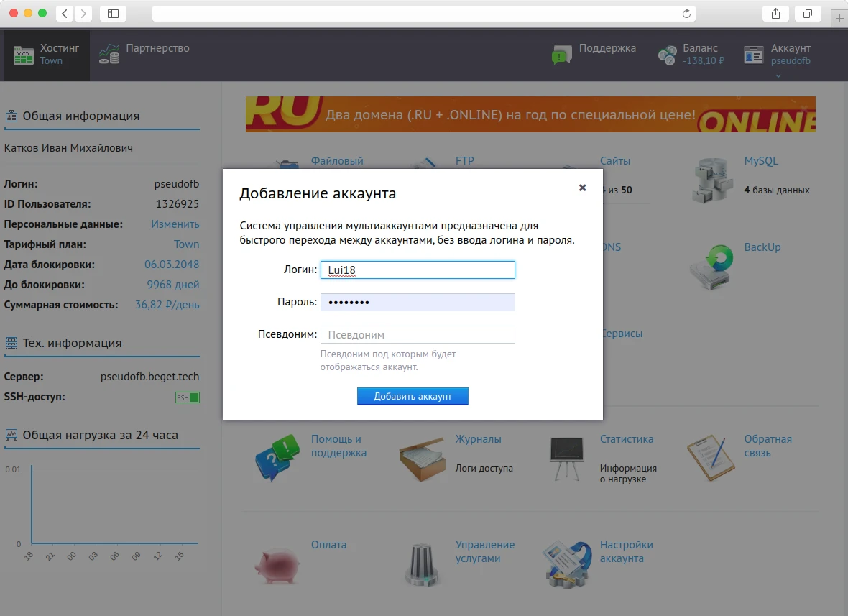Close the Добавление аккаунта dialog
Image resolution: width=848 pixels, height=616 pixels.
click(x=582, y=188)
